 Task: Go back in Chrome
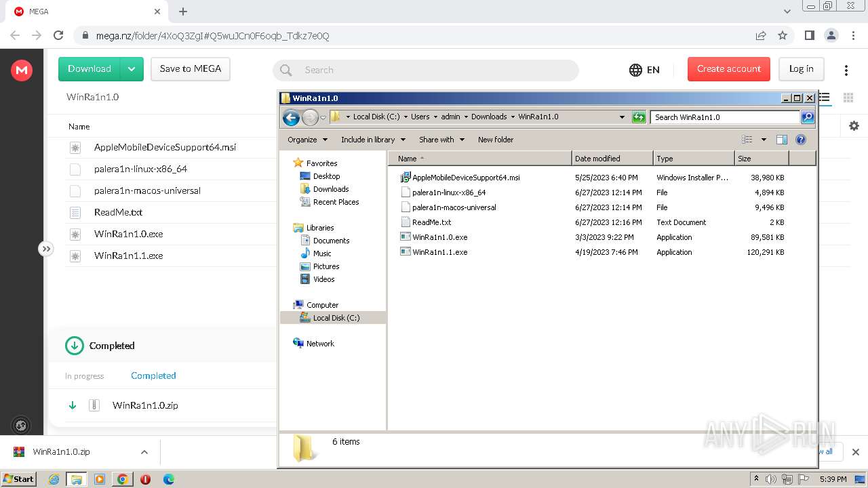[15, 35]
